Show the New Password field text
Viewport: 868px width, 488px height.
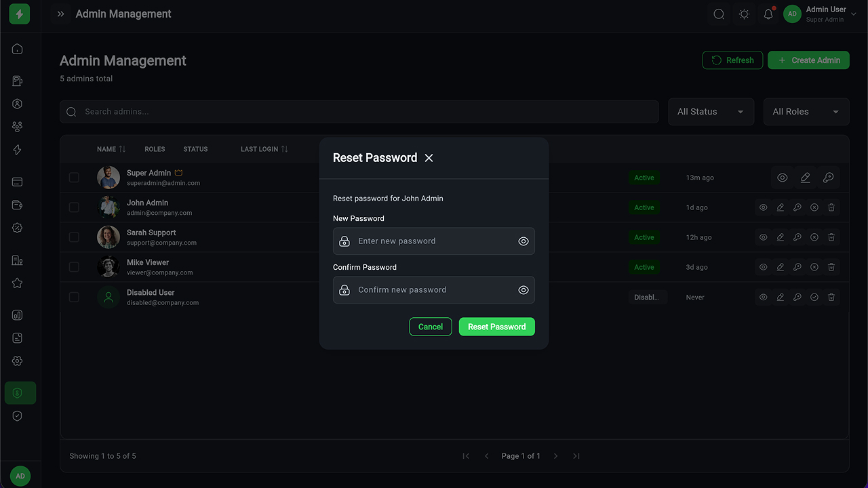pyautogui.click(x=524, y=241)
